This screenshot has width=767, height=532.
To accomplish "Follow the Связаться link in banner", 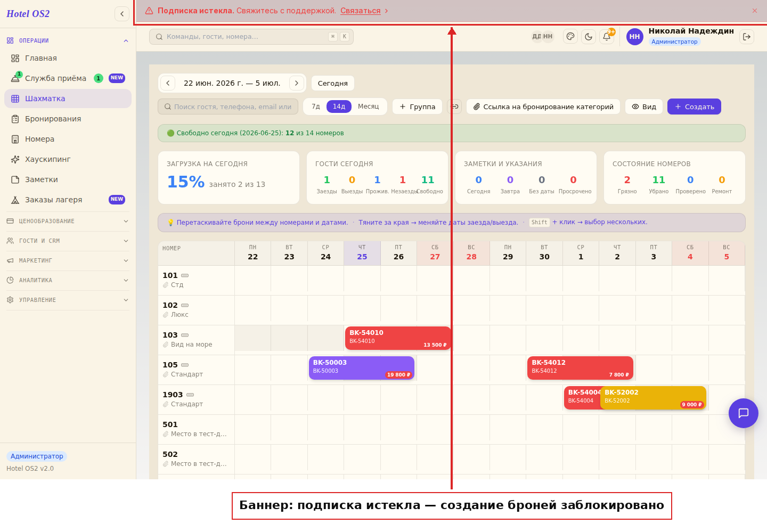I will [x=361, y=11].
